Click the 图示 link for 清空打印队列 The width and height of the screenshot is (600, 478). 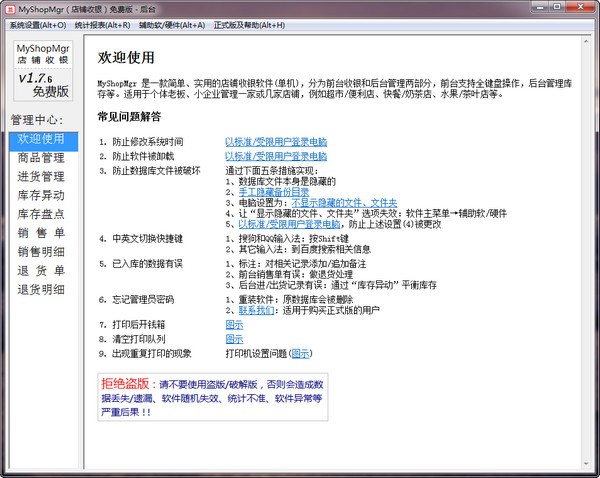(234, 339)
